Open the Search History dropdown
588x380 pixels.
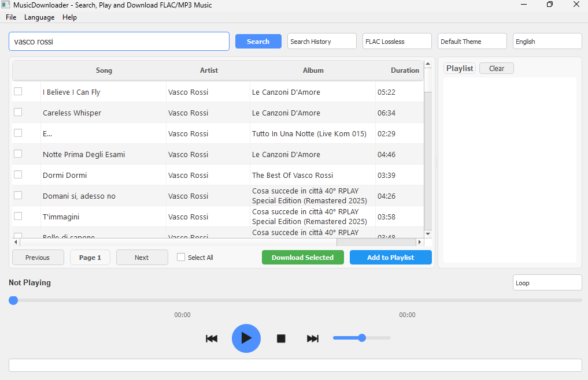pyautogui.click(x=321, y=41)
